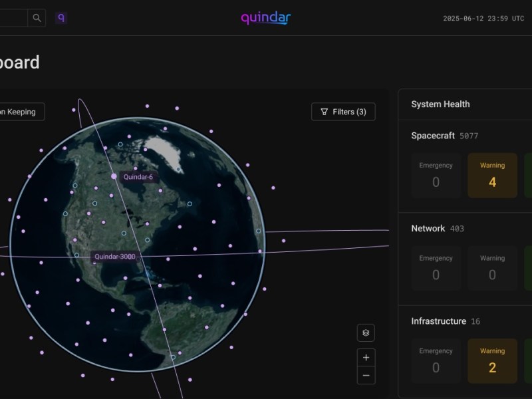532x399 pixels.
Task: Click the search magnifier icon
Action: pos(37,18)
